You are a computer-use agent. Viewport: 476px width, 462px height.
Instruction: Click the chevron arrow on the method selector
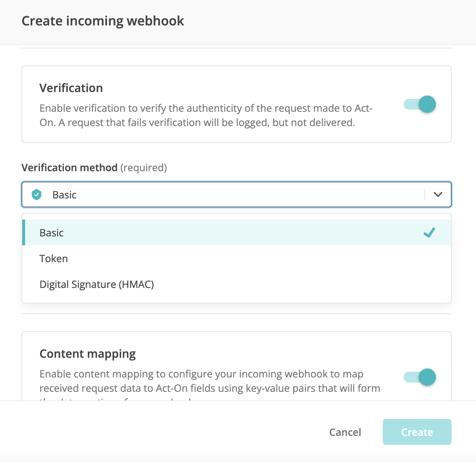437,194
